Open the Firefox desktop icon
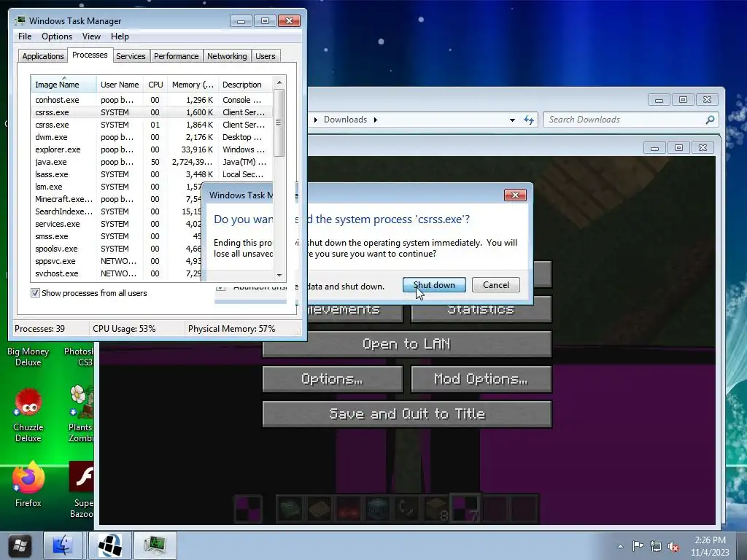The height and width of the screenshot is (560, 747). tap(28, 484)
